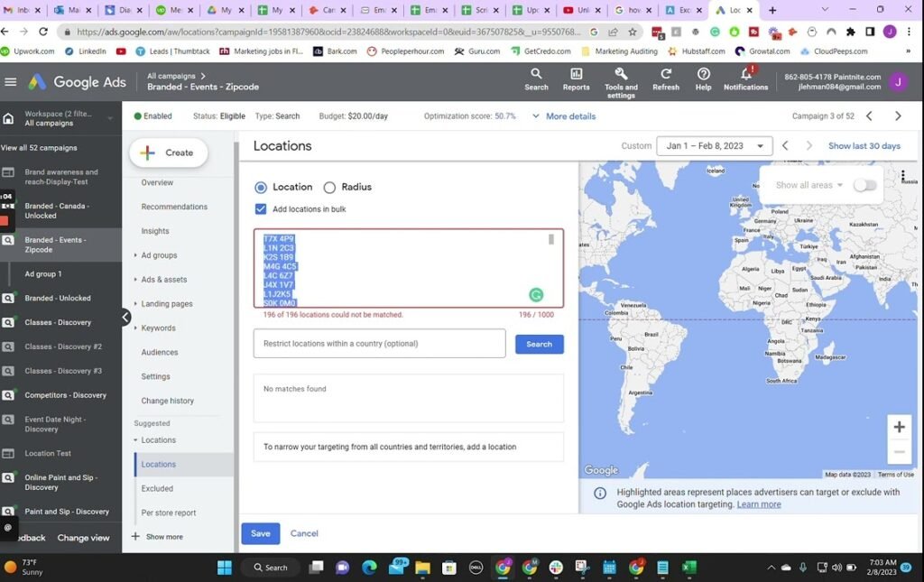The image size is (924, 582).
Task: Expand Keywords in navigation
Action: [135, 328]
